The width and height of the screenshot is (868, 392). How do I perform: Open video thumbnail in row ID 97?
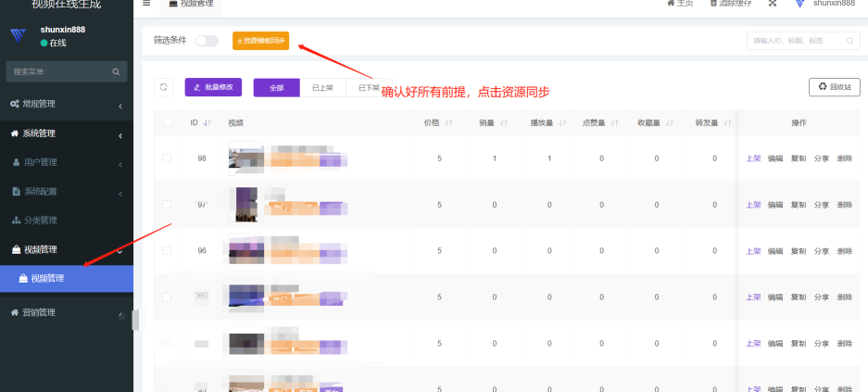pyautogui.click(x=246, y=204)
